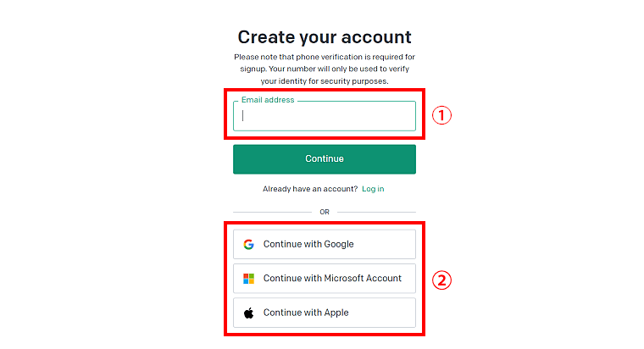The width and height of the screenshot is (644, 349).
Task: Click the blinking text cursor in email field
Action: (242, 116)
